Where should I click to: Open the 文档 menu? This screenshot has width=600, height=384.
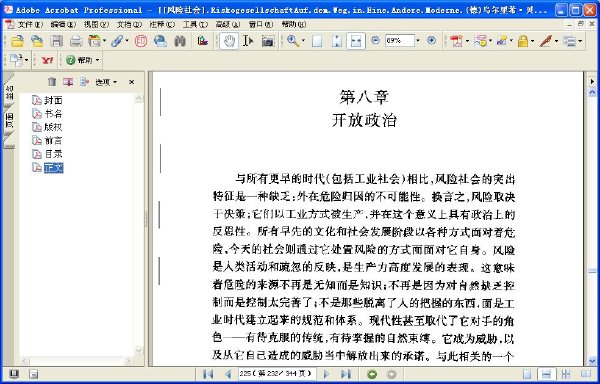(x=129, y=24)
